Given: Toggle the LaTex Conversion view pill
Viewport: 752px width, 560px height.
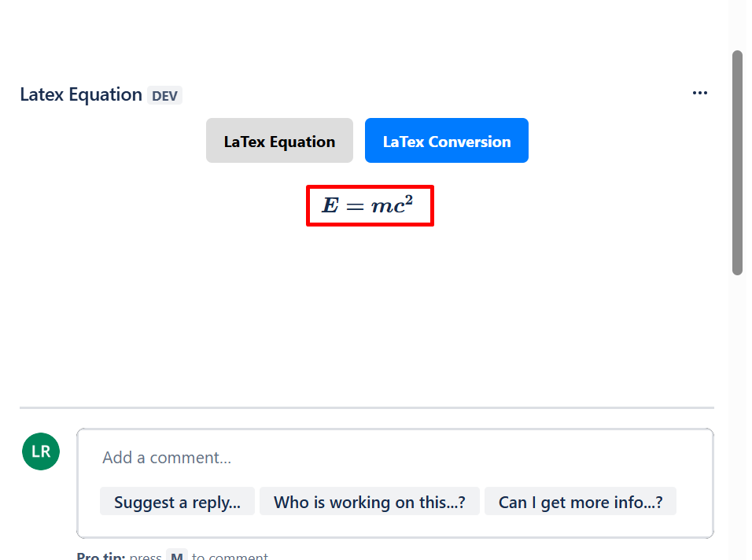Looking at the screenshot, I should point(446,140).
